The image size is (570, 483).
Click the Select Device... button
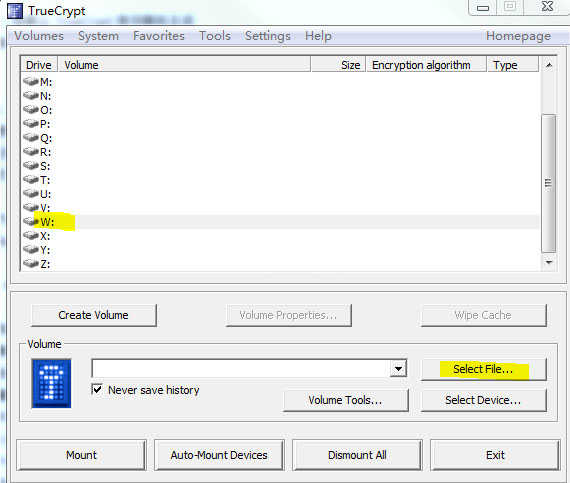[x=483, y=400]
